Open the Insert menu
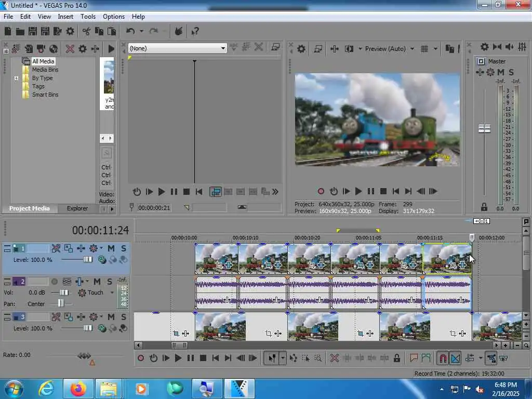Screen dimensions: 532x399 click(x=65, y=17)
